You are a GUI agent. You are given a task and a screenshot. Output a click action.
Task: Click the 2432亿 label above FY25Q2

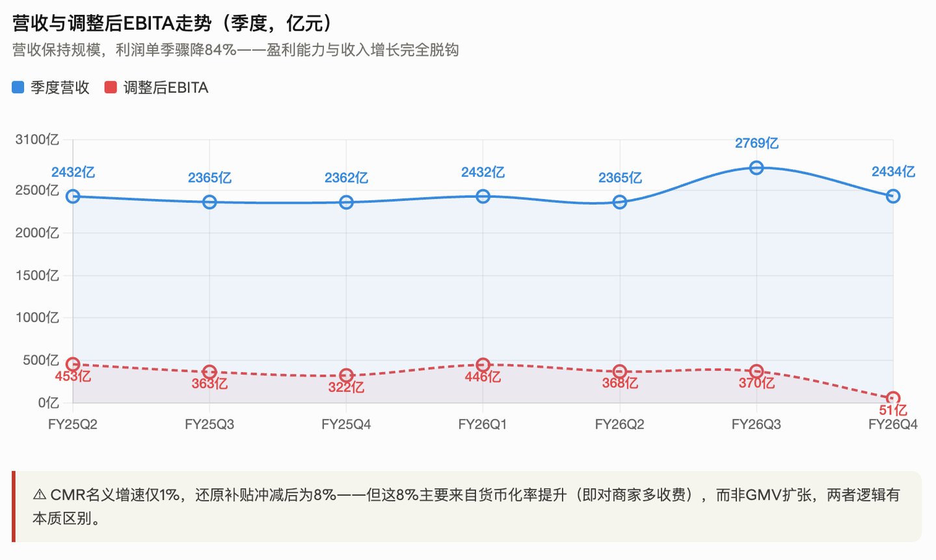coord(73,172)
